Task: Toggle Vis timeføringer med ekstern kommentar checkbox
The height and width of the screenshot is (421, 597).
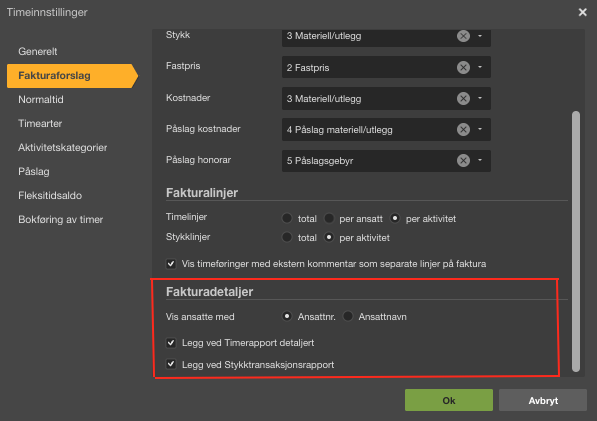Action: 171,264
